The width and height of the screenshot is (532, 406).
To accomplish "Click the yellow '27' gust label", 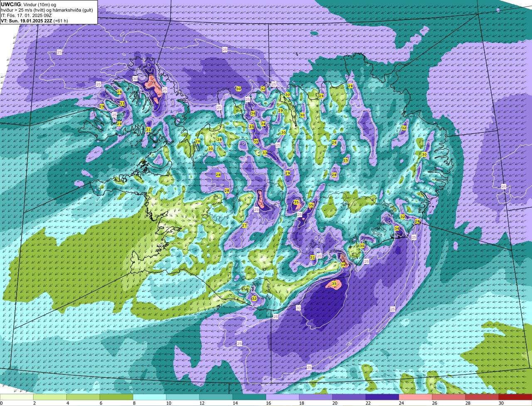I will [x=244, y=226].
